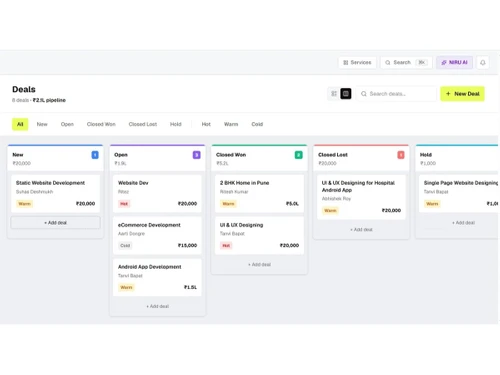Screen dimensions: 500x375
Task: Filter deals by Hot
Action: [x=206, y=124]
